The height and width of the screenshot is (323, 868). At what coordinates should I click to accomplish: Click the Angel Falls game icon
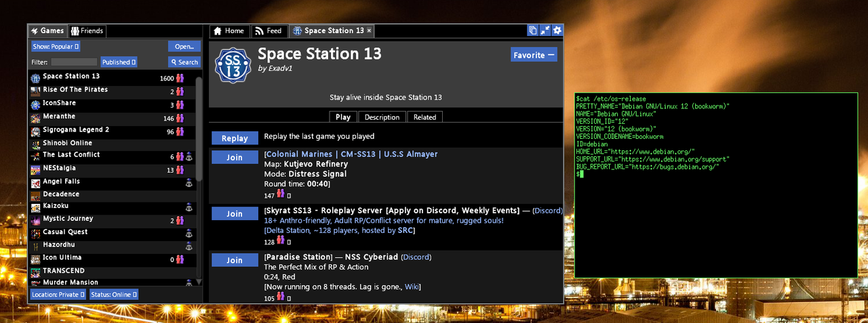35,182
